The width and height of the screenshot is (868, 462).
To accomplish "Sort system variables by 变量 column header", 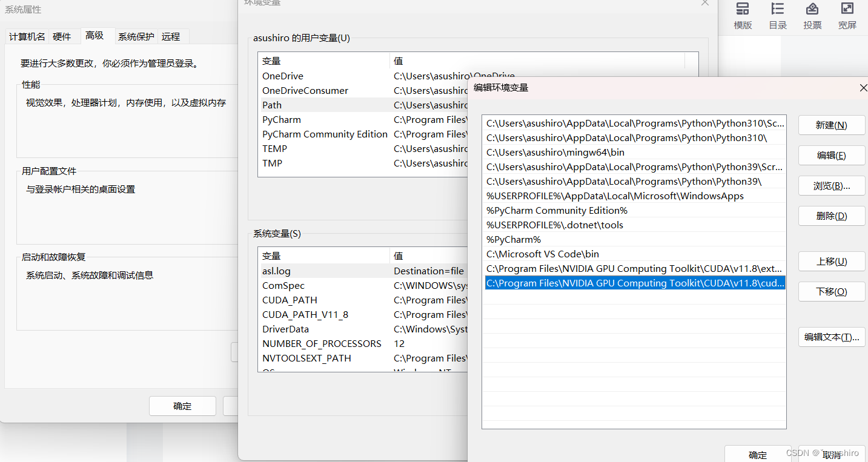I will coord(324,256).
